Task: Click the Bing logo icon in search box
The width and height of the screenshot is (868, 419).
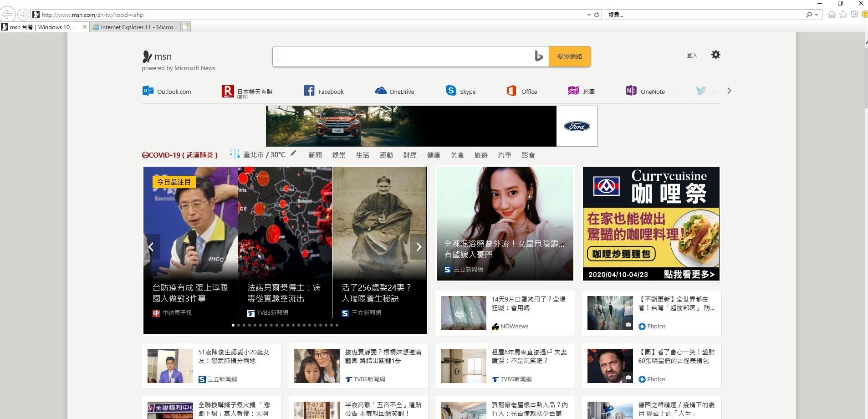Action: [539, 56]
